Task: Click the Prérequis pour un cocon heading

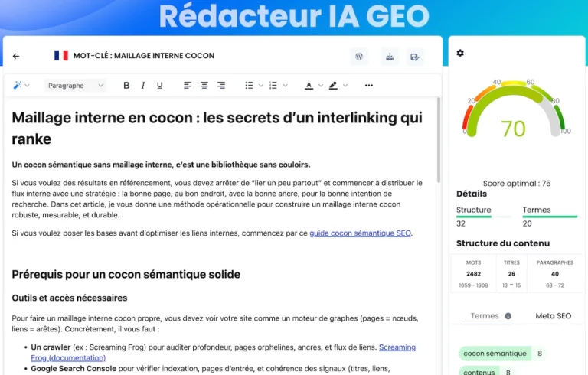Action: point(126,274)
